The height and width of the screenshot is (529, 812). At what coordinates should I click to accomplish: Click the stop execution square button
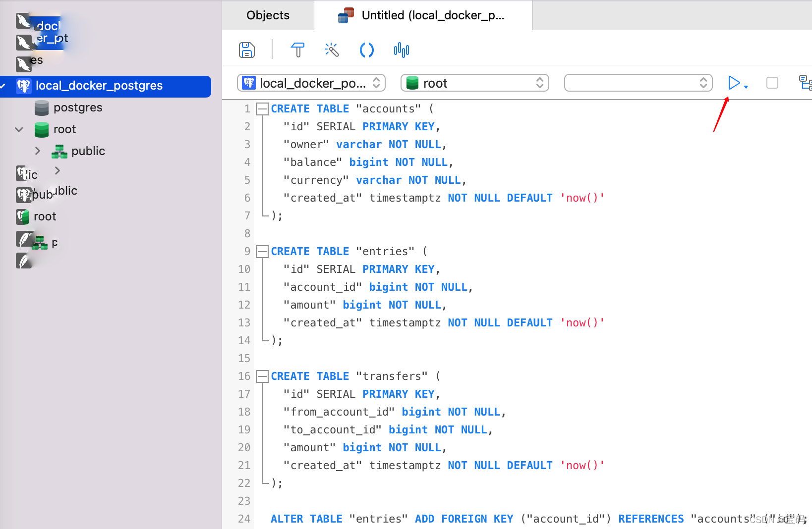(772, 83)
